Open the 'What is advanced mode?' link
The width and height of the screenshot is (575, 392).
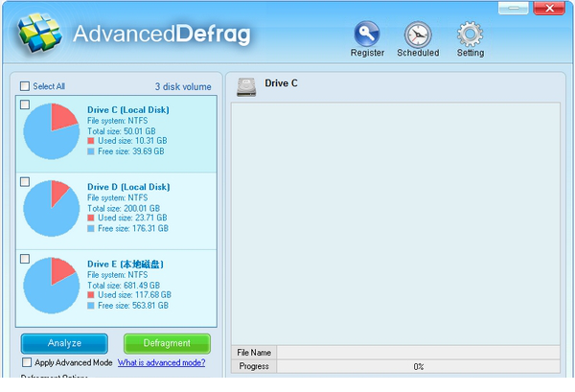(x=161, y=362)
